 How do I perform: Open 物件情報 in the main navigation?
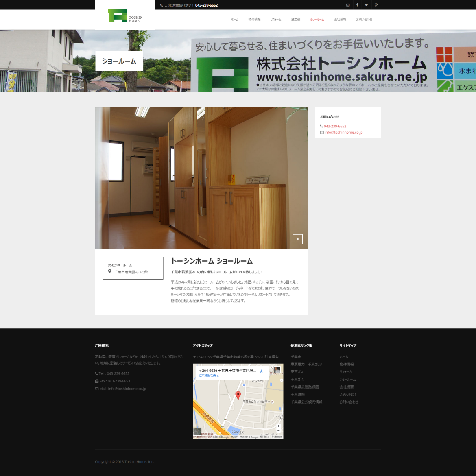[x=254, y=20]
